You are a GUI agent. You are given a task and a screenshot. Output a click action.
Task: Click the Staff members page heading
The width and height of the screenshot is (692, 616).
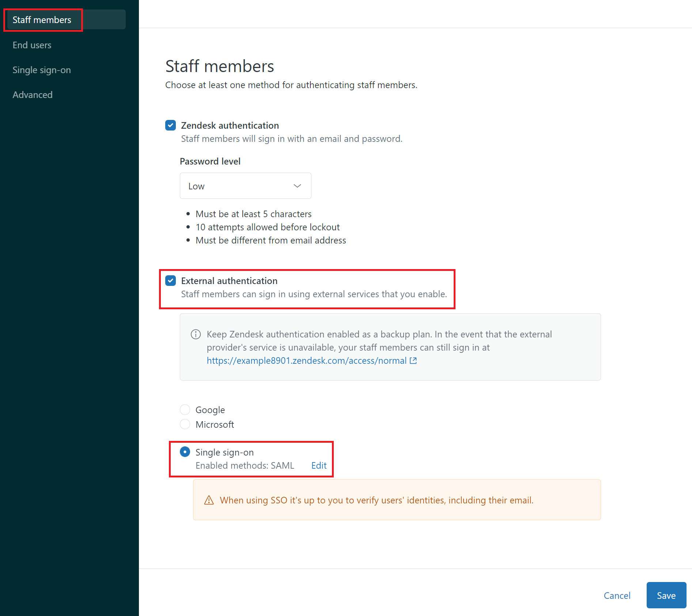(x=219, y=66)
